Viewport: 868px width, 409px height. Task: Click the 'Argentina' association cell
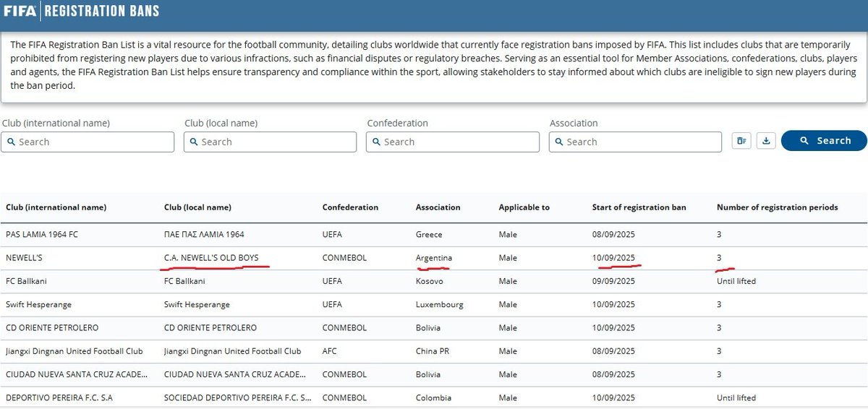click(434, 258)
